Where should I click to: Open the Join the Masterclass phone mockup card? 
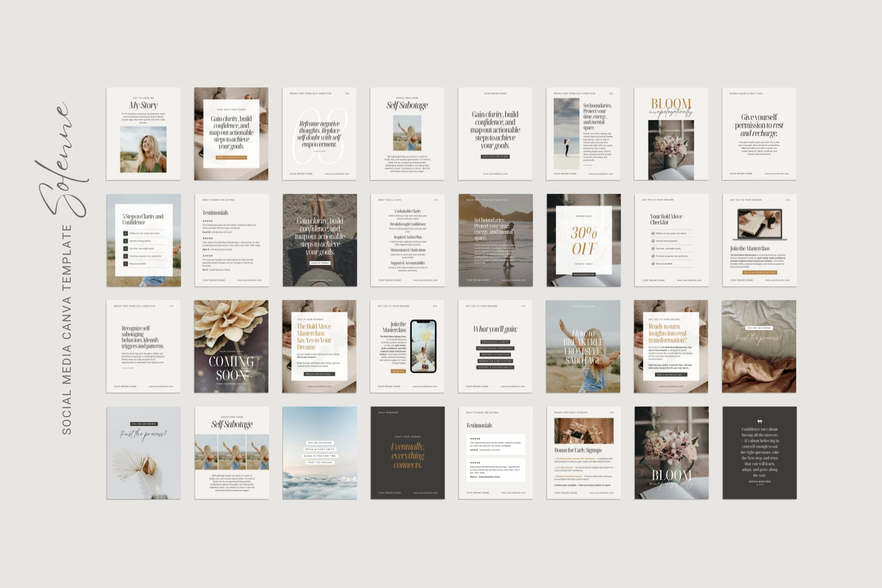[x=407, y=346]
